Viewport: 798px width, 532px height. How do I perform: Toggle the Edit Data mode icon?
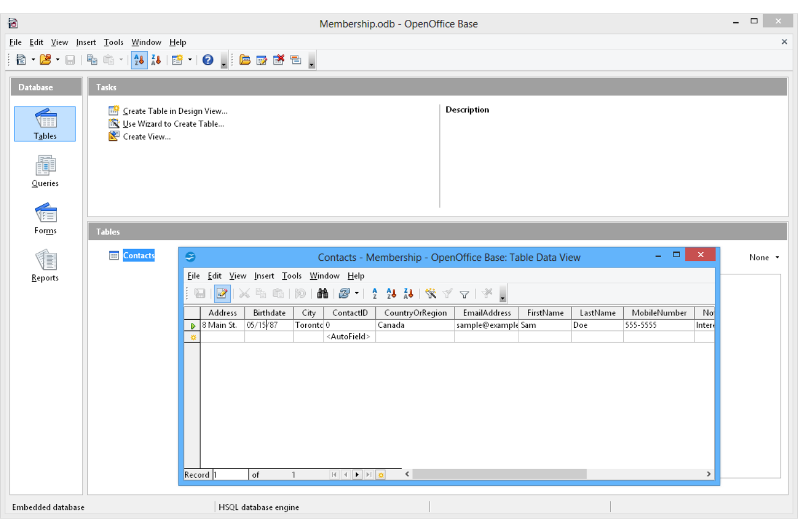pyautogui.click(x=222, y=294)
